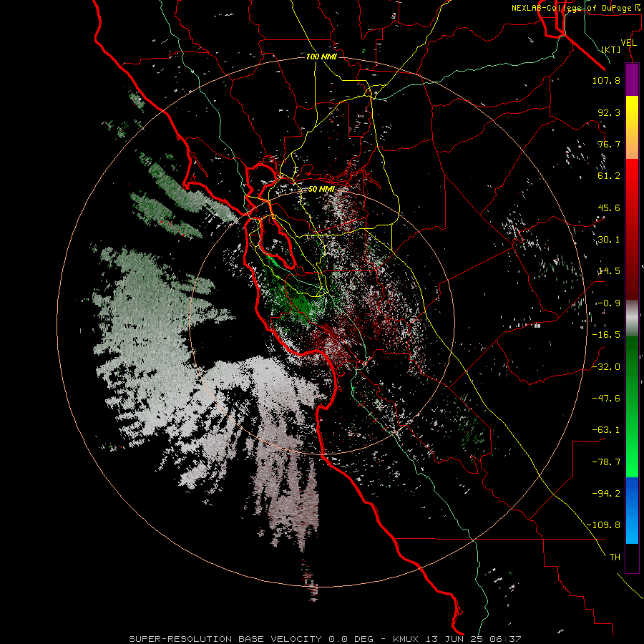Click the 45.6 legend value

click(x=609, y=208)
